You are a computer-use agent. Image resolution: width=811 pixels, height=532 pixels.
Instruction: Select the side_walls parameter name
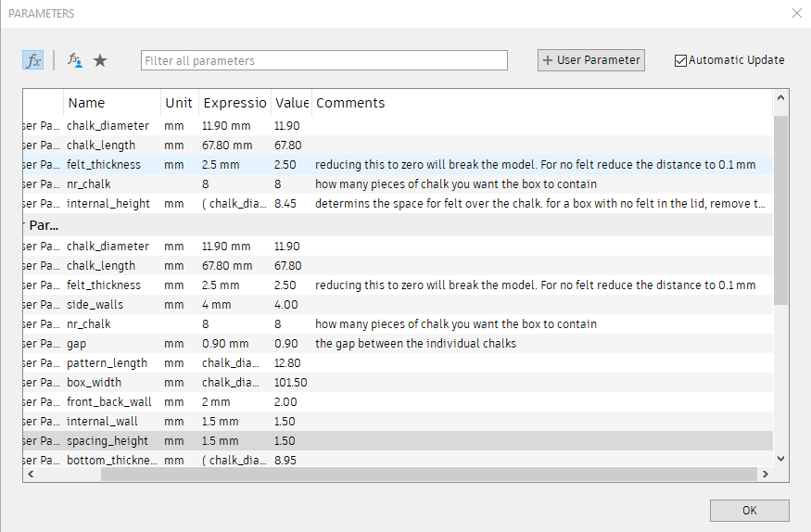pyautogui.click(x=95, y=305)
